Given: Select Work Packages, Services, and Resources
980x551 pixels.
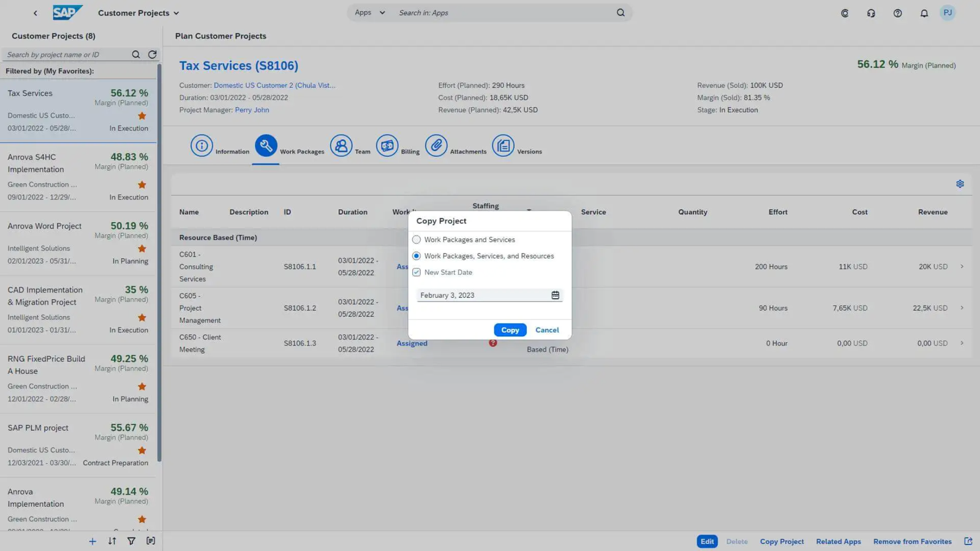Looking at the screenshot, I should (417, 256).
